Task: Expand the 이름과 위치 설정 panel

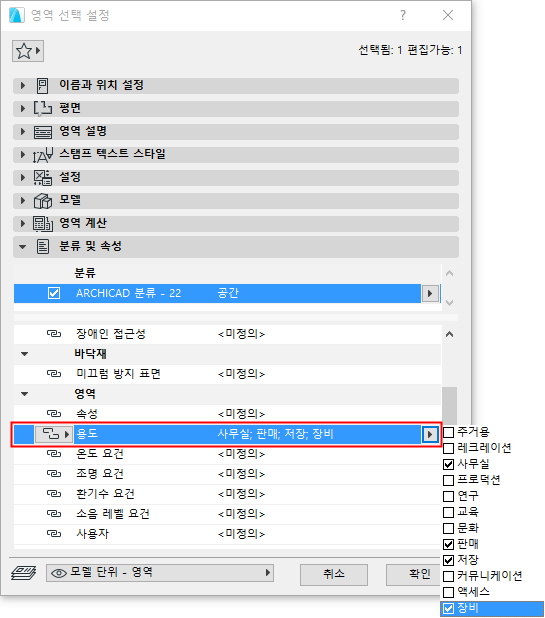Action: point(22,85)
